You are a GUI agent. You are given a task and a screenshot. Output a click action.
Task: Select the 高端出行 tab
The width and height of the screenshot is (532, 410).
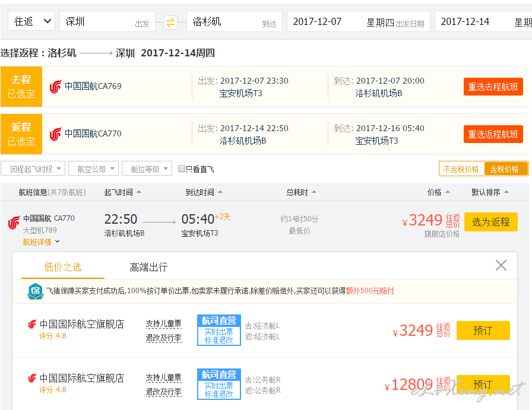click(148, 267)
